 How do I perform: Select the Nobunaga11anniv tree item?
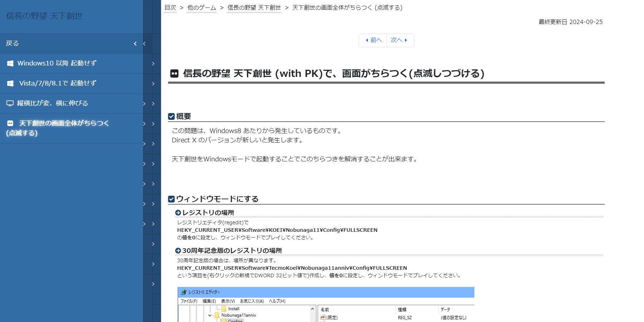[x=239, y=315]
